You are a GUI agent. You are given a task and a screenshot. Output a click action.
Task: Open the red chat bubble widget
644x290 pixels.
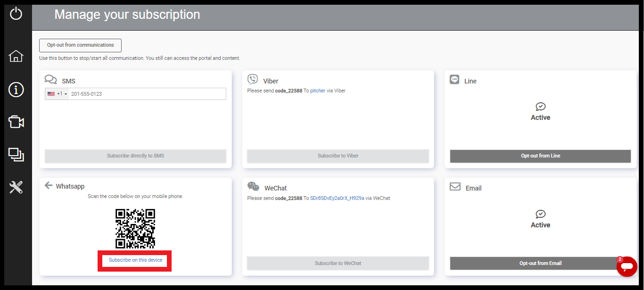point(626,267)
